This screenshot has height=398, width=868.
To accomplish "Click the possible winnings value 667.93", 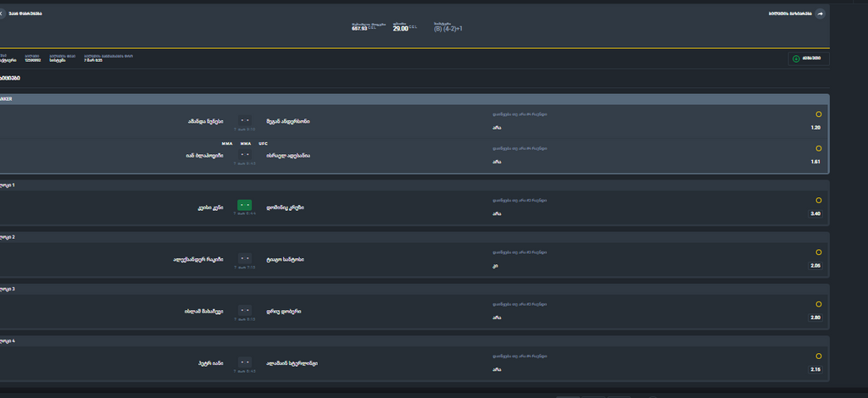I will click(x=359, y=29).
